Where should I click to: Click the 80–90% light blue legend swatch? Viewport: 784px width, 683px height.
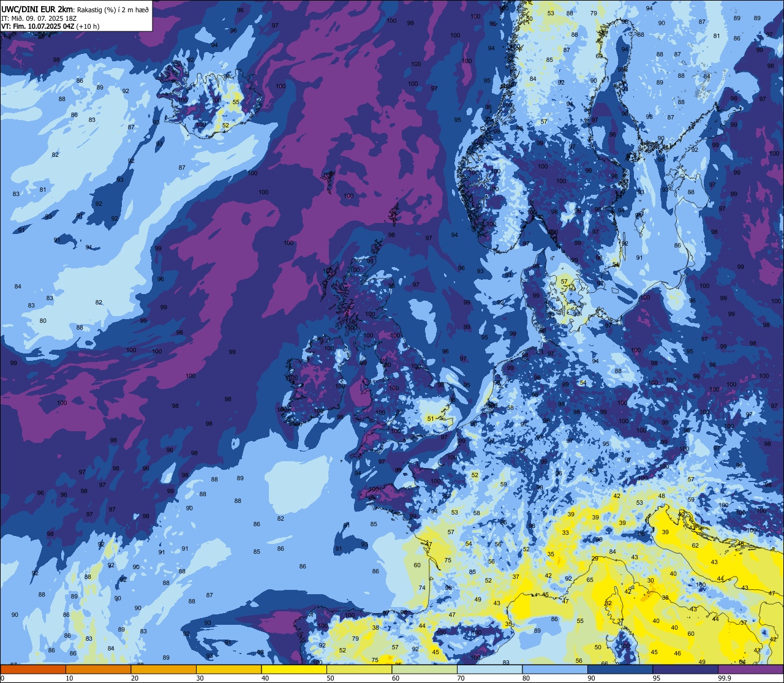pos(555,669)
